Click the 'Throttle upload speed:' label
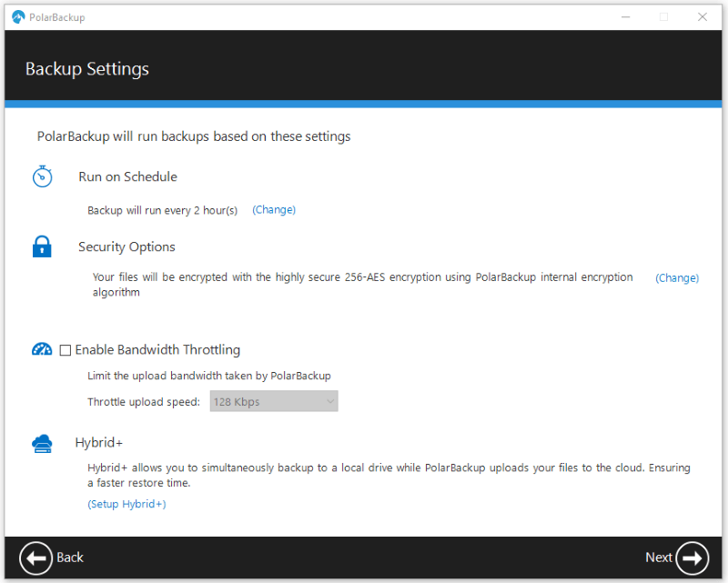The width and height of the screenshot is (728, 583). click(x=144, y=401)
